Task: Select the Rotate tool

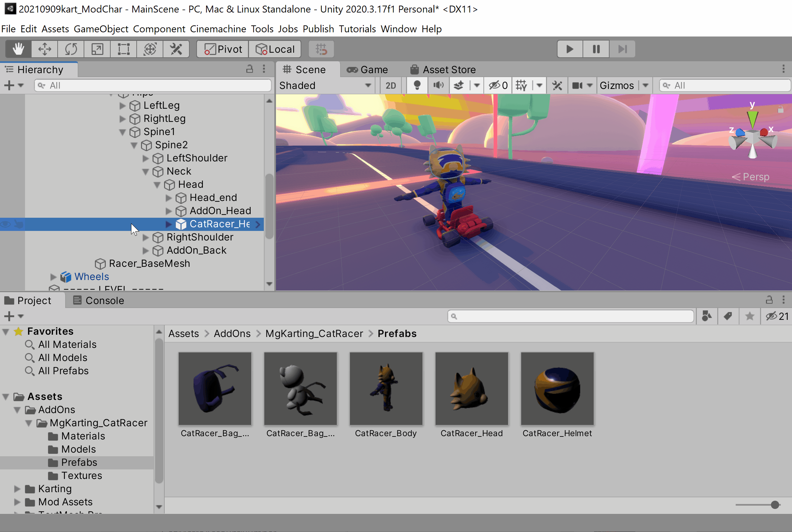Action: tap(71, 49)
